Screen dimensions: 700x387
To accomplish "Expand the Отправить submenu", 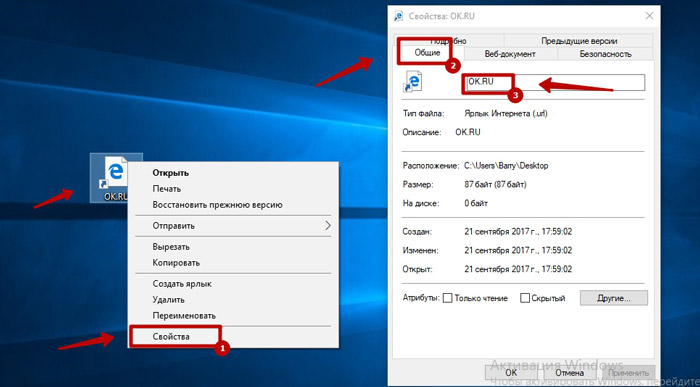I will (x=233, y=226).
